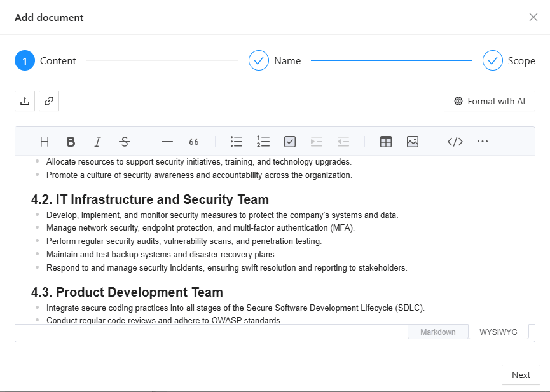Insert a task checklist item
The width and height of the screenshot is (550, 392).
tap(289, 141)
